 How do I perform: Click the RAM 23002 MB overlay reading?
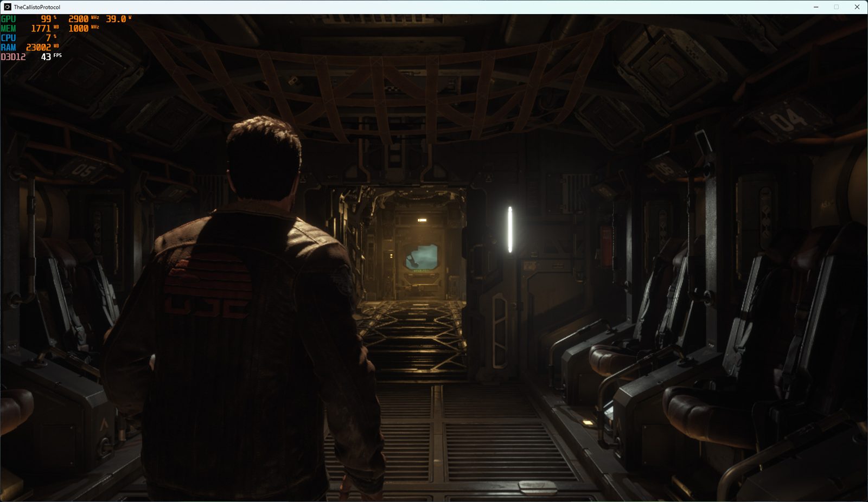pyautogui.click(x=42, y=47)
